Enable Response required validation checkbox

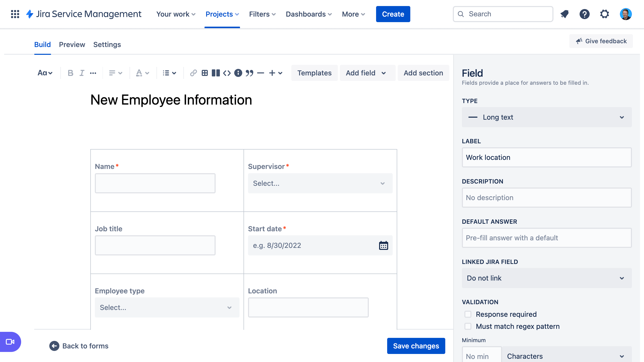(x=468, y=314)
